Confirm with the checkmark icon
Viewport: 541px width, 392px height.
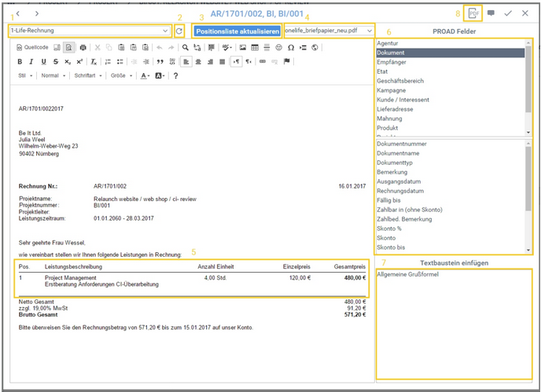508,13
